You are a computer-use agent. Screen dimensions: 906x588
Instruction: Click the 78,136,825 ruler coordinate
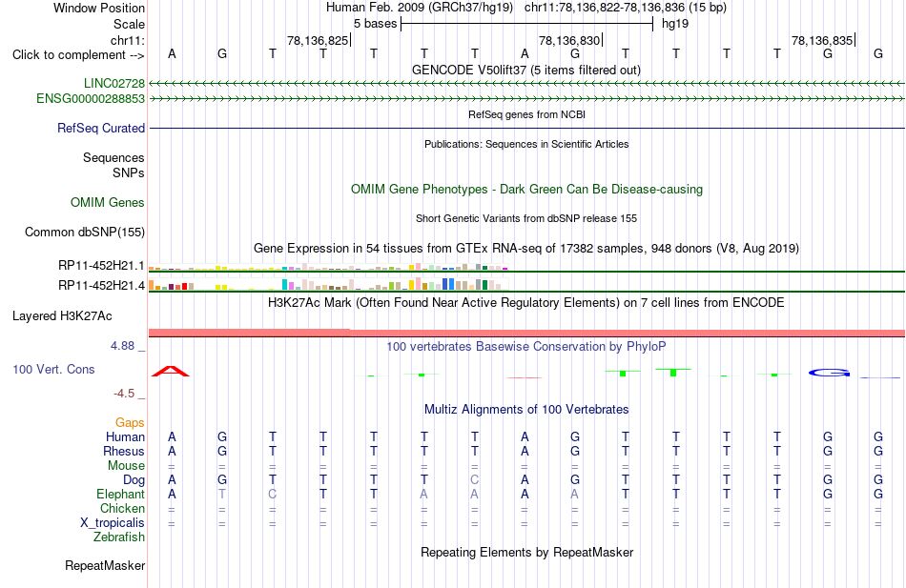point(318,40)
